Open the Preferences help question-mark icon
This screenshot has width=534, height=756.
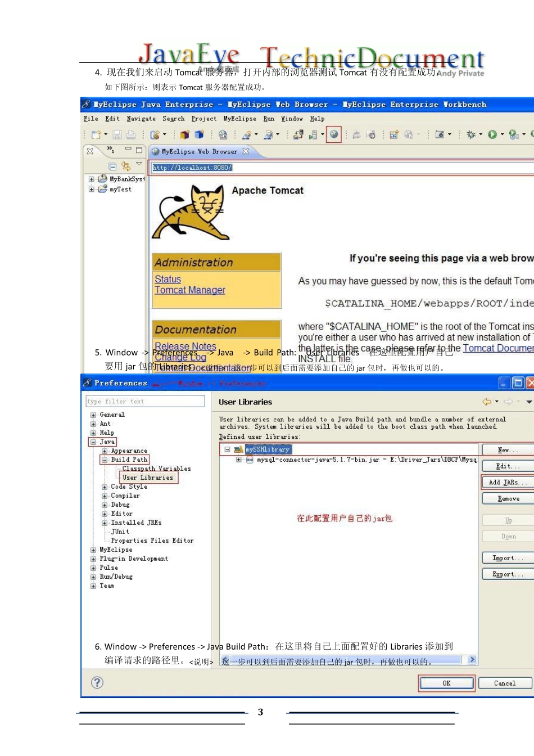click(x=97, y=682)
